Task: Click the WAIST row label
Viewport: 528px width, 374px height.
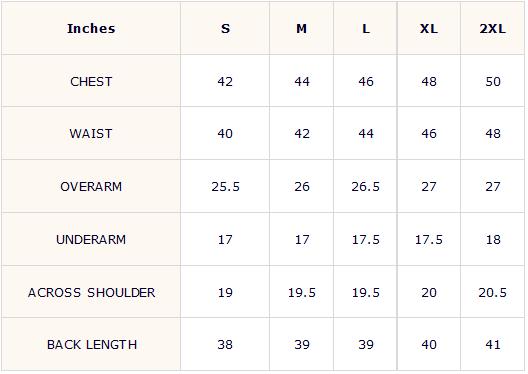Action: point(91,134)
